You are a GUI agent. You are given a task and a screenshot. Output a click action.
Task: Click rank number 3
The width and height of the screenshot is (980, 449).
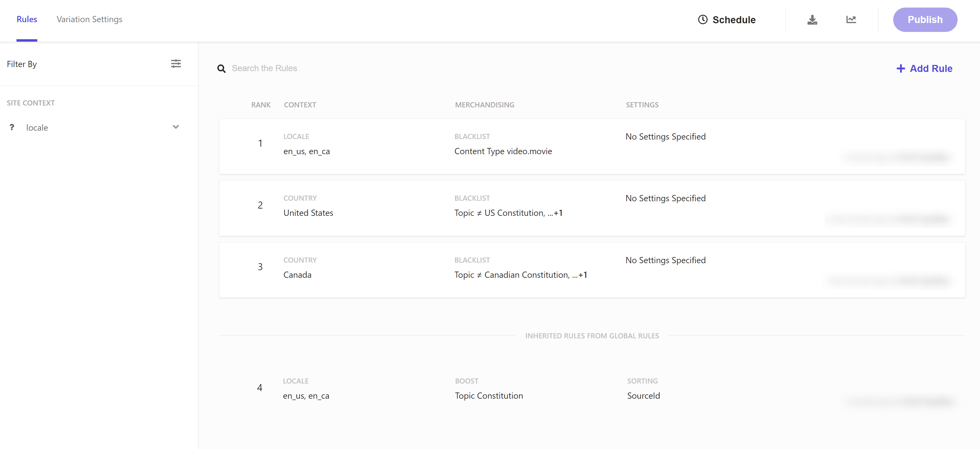(x=260, y=267)
